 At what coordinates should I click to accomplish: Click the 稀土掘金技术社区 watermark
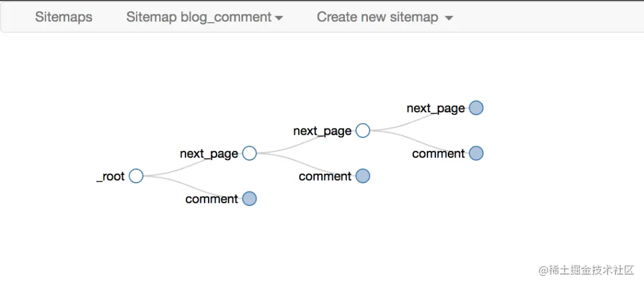pyautogui.click(x=586, y=270)
